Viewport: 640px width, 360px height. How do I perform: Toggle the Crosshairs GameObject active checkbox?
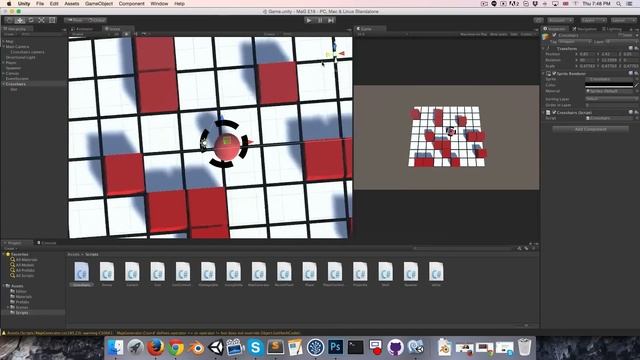[554, 36]
